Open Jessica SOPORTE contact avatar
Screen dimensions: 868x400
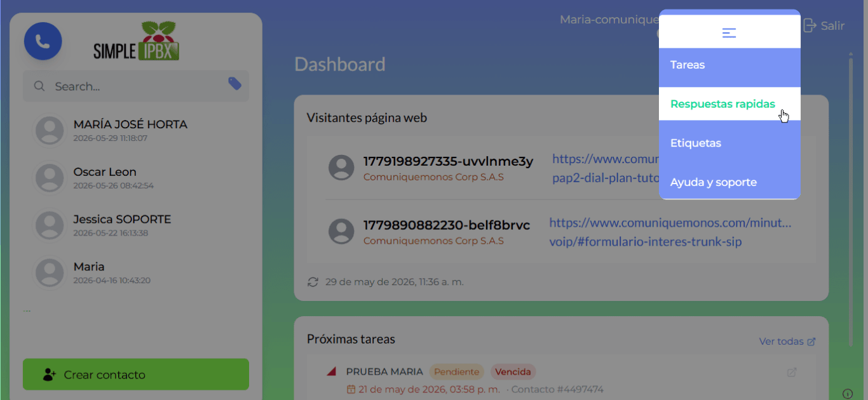tap(50, 225)
